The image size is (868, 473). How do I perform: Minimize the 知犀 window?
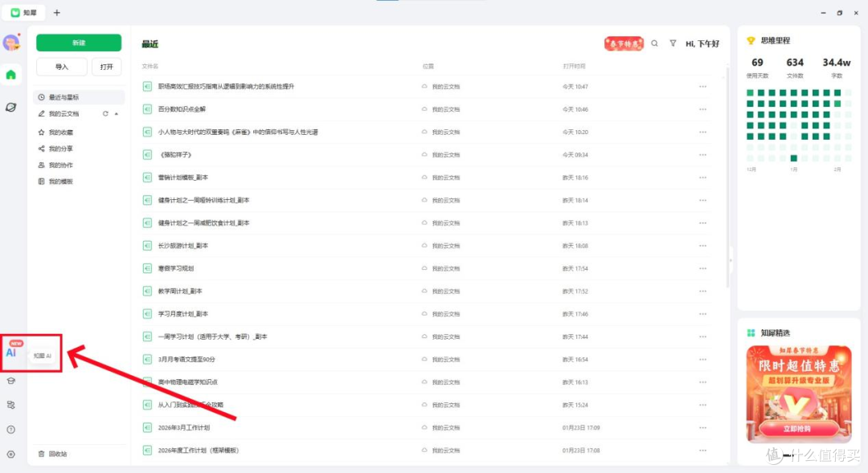tap(823, 13)
